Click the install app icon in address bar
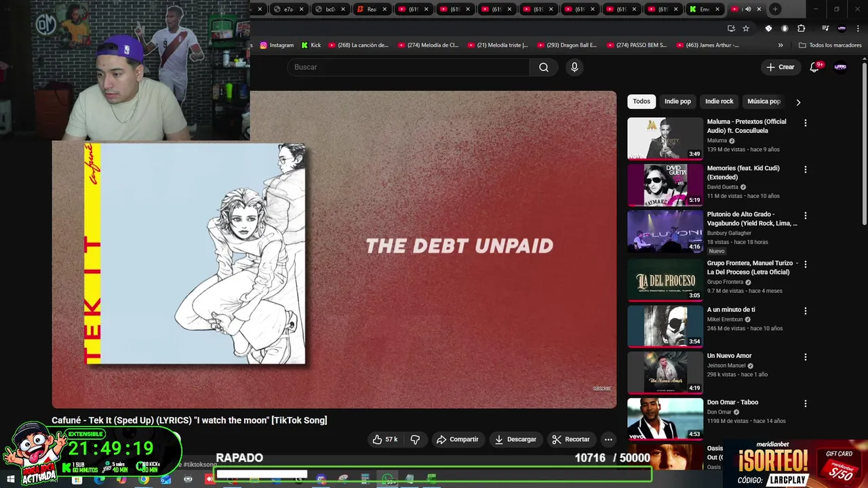This screenshot has height=488, width=868. pos(731,28)
